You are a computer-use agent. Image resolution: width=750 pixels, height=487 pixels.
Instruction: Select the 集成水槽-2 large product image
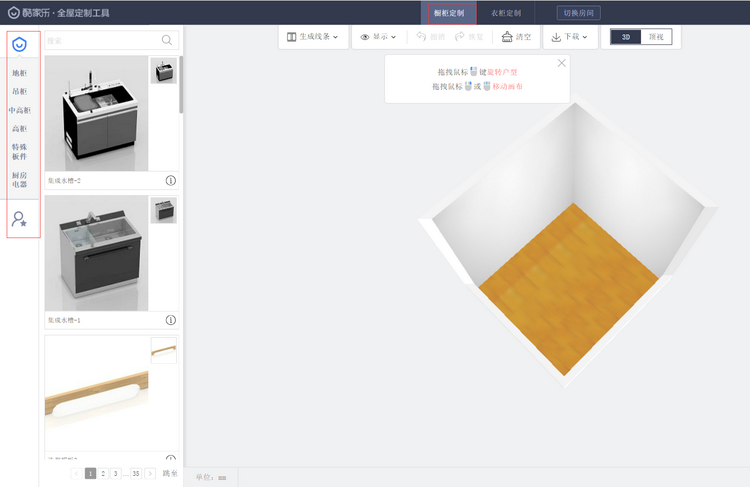click(x=97, y=113)
